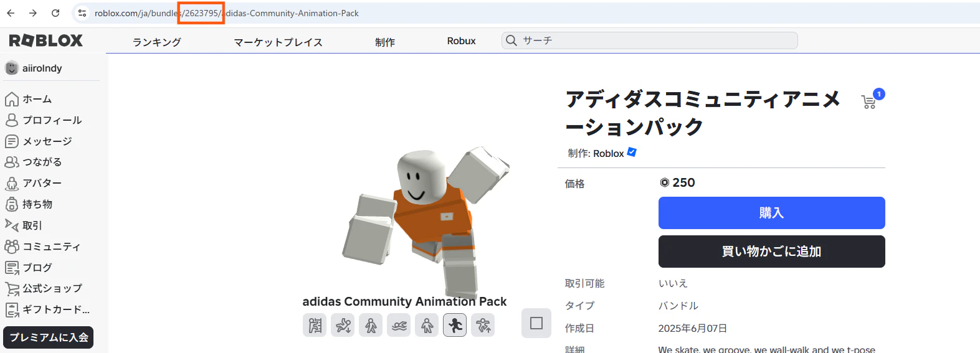Click the いいえ tradable value
The image size is (980, 353).
pos(673,283)
